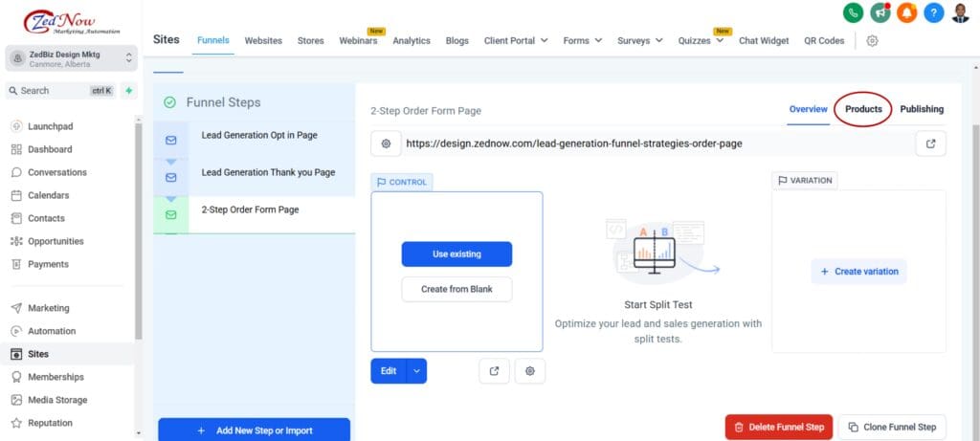The image size is (980, 441).
Task: Open the QR Codes tab
Action: (x=824, y=40)
